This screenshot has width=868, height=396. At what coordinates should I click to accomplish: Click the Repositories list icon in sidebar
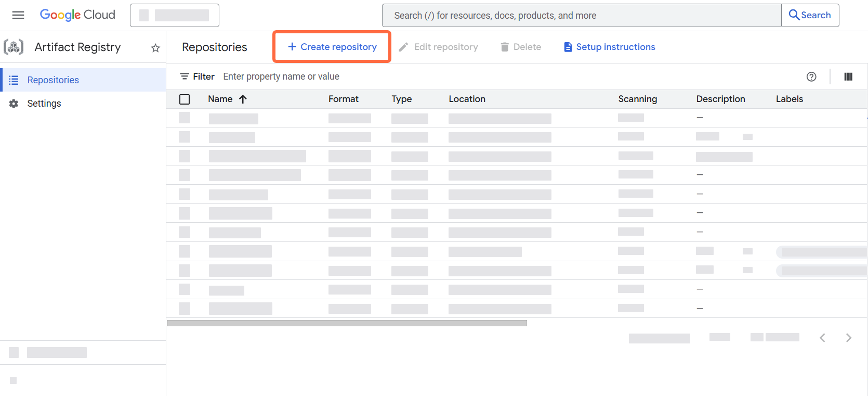(x=14, y=80)
